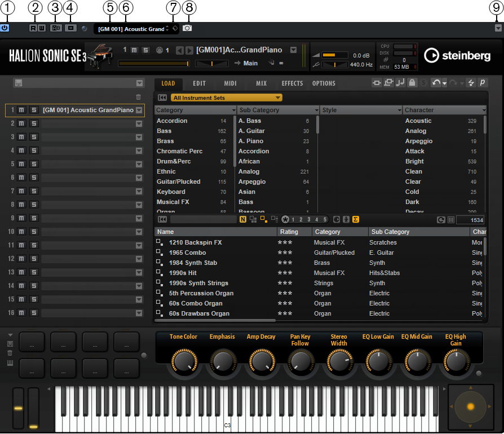This screenshot has width=504, height=434.
Task: Switch to the EFFECTS tab
Action: point(292,83)
